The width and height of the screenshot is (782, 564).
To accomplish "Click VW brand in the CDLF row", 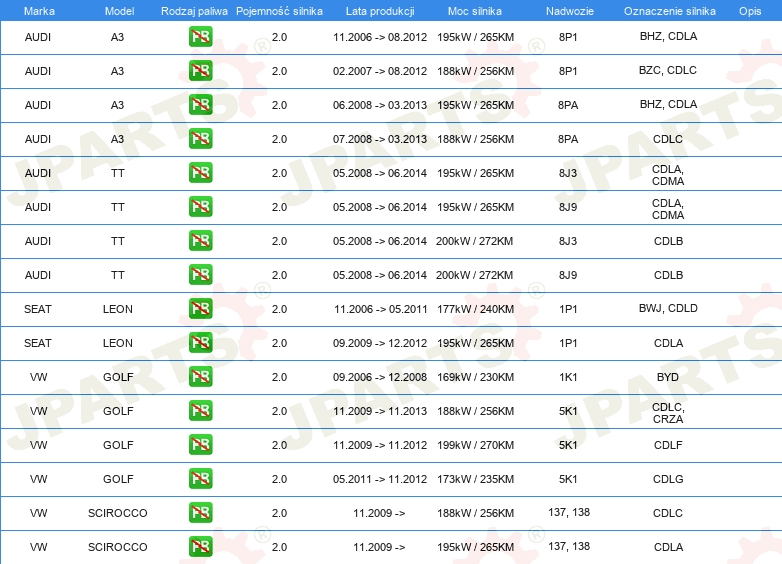I will pos(38,445).
